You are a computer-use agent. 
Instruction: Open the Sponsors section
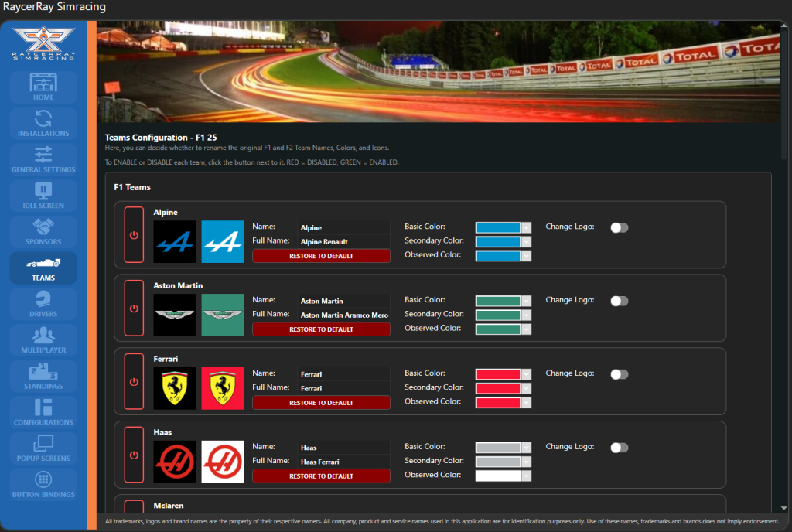pos(43,232)
